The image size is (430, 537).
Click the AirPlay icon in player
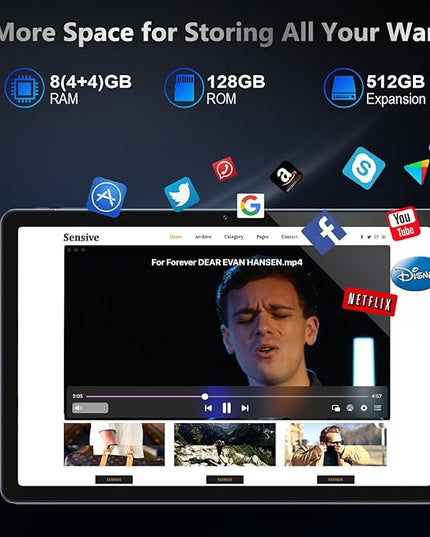(x=350, y=408)
